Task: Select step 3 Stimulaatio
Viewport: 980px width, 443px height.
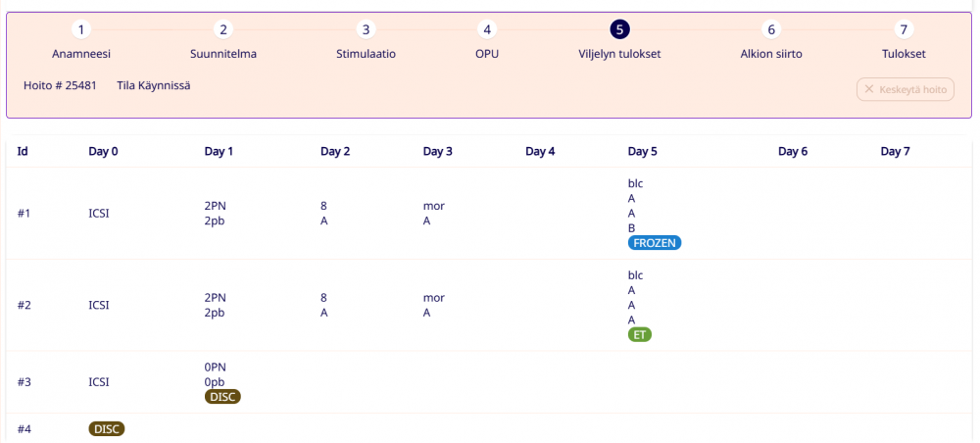Action: coord(366,30)
